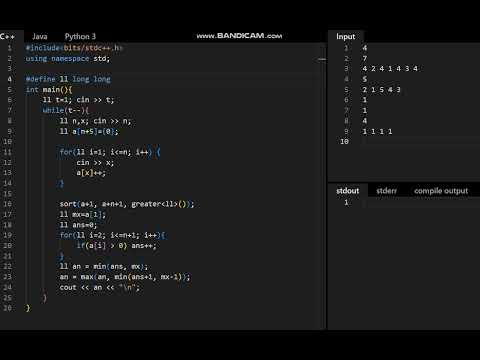Open the stdout output tab
Viewport: 480px width, 360px height.
coord(348,191)
